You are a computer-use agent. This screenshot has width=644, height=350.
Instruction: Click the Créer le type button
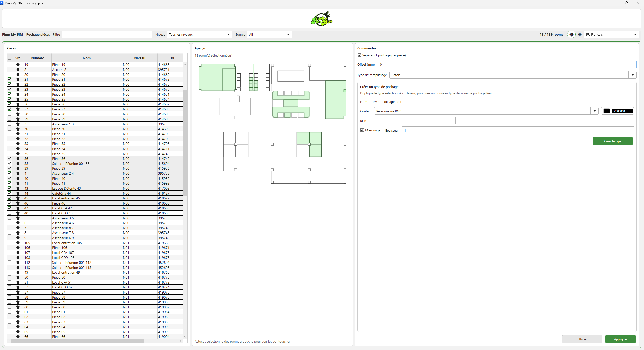(x=612, y=141)
